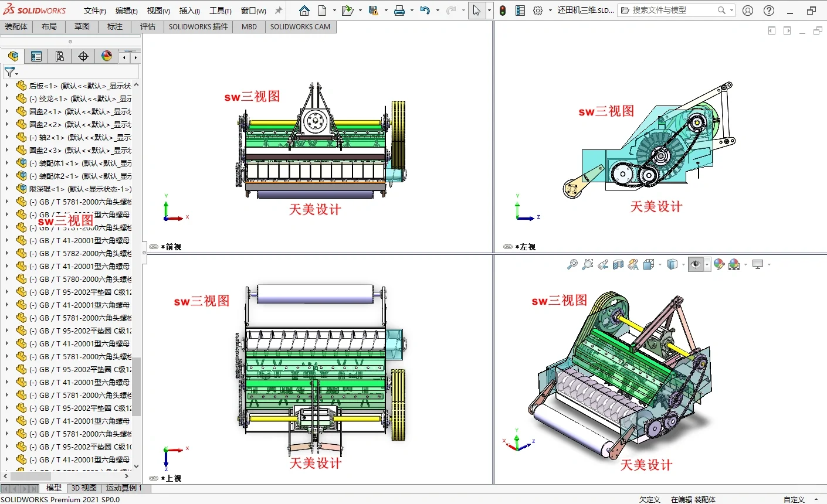Image resolution: width=827 pixels, height=504 pixels.
Task: Click the Select cursor tool
Action: 476,11
